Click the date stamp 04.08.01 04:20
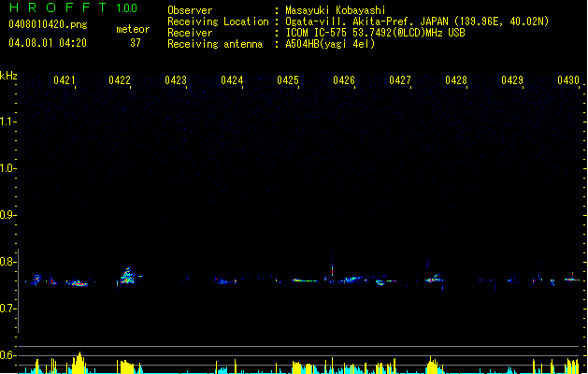 pos(48,43)
